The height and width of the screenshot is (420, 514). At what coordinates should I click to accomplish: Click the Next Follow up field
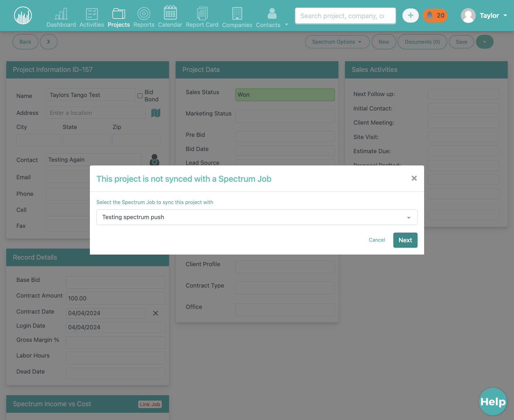(x=463, y=94)
